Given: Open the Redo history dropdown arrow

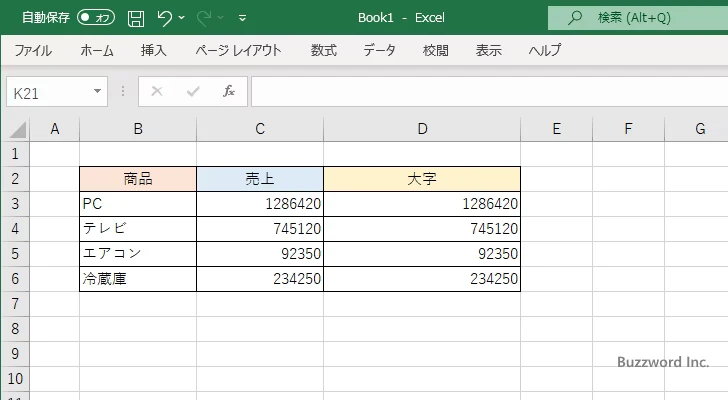Looking at the screenshot, I should coord(221,18).
